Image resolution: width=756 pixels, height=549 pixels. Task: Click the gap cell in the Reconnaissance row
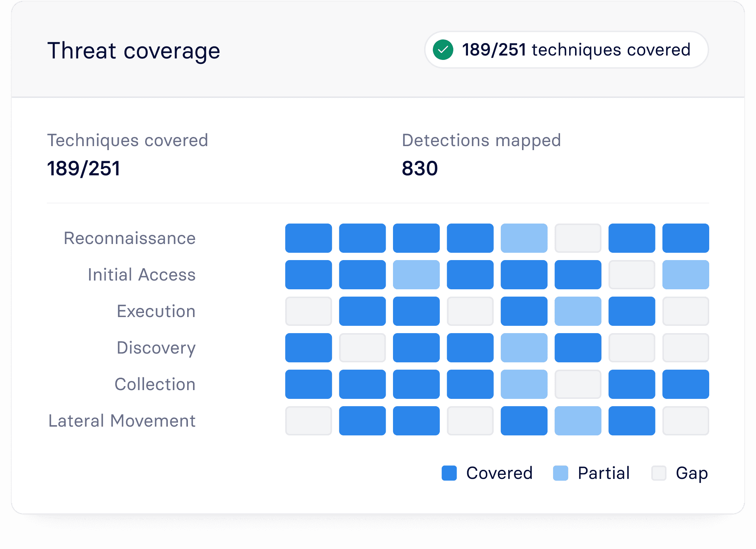point(578,238)
